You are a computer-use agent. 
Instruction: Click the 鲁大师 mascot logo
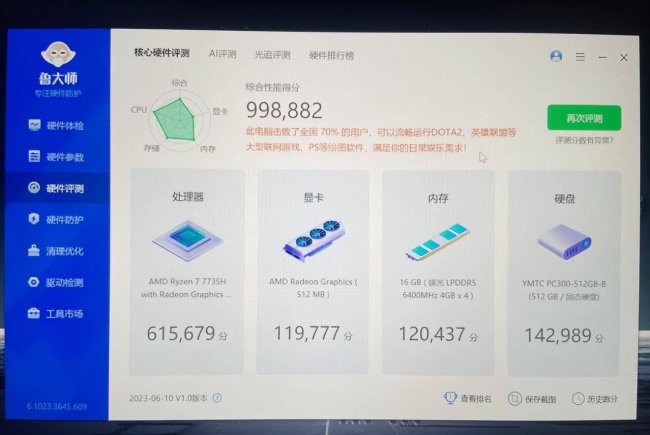tap(58, 54)
